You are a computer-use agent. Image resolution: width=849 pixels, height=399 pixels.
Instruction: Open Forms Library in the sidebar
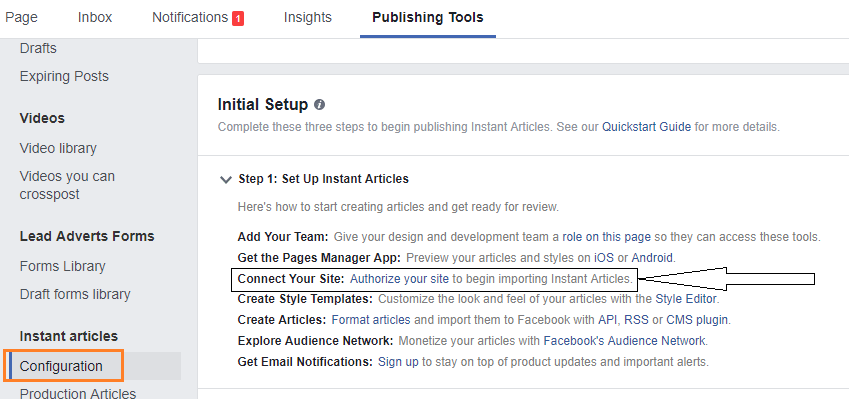coord(62,266)
